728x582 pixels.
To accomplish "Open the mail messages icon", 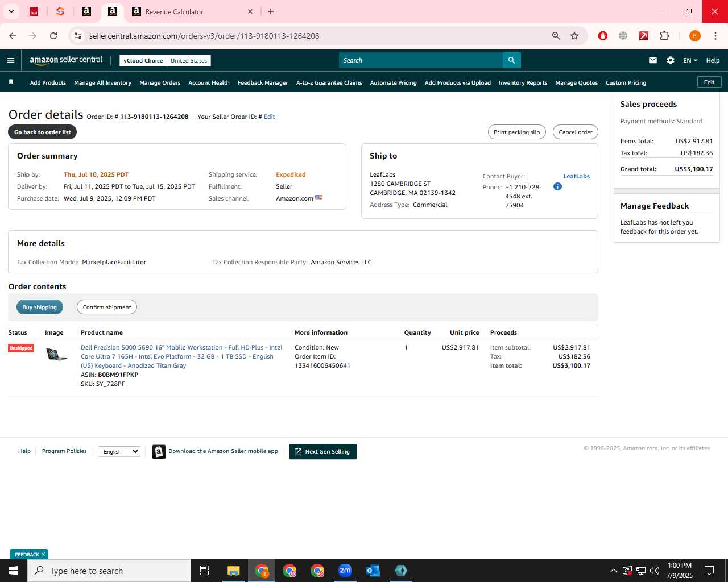I will (653, 60).
